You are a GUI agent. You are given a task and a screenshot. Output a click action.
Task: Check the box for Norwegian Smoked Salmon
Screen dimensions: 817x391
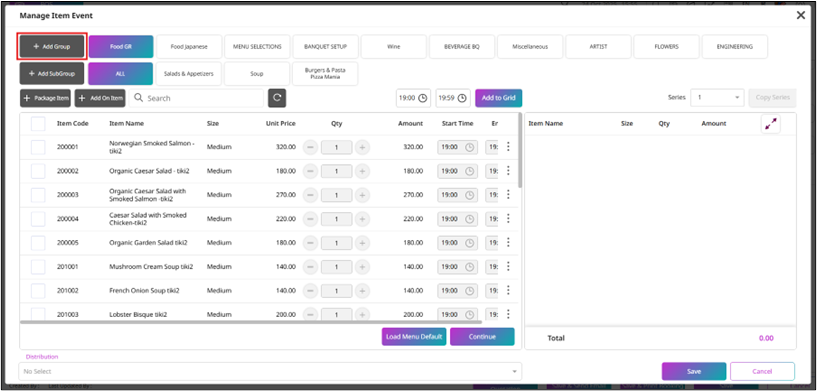(x=38, y=148)
